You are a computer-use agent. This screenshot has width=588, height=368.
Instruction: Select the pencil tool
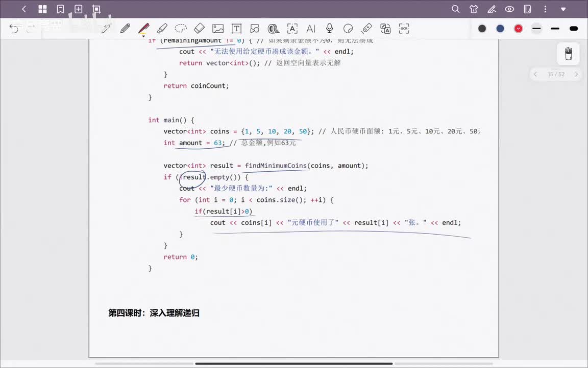click(x=125, y=29)
